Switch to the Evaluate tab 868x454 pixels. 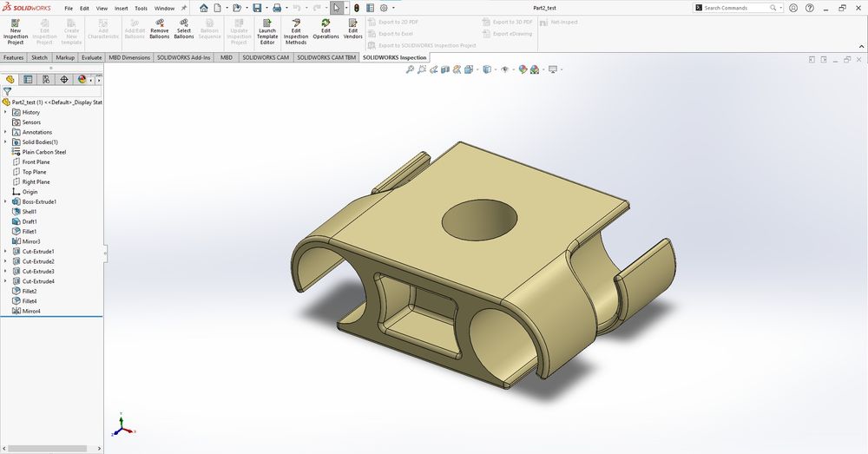(x=91, y=57)
